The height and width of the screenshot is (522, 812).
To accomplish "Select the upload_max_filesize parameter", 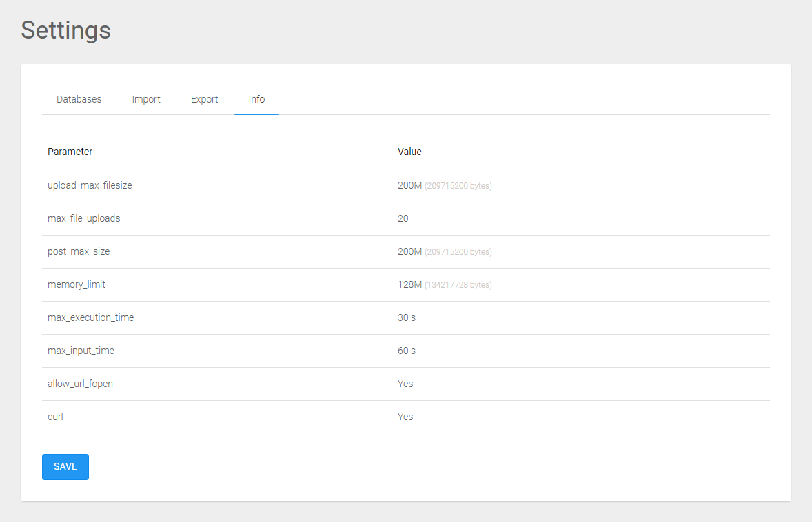I will pos(90,185).
